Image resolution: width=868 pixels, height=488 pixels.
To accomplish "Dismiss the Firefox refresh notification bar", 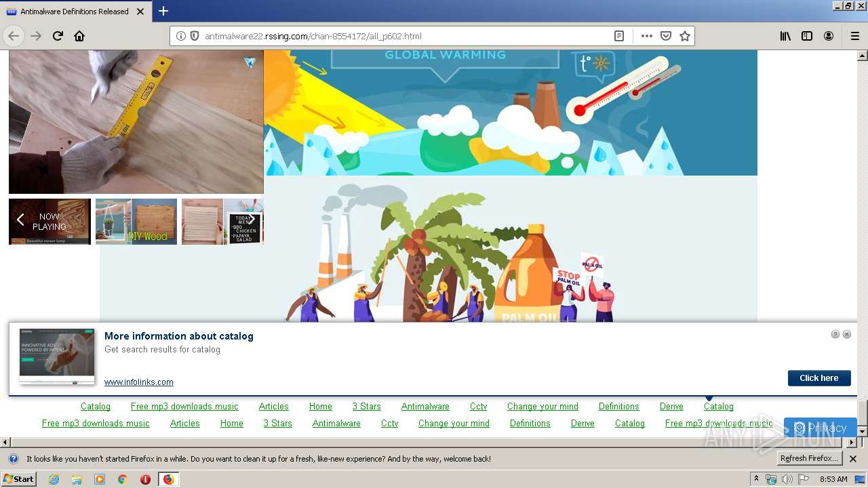I will click(x=853, y=459).
